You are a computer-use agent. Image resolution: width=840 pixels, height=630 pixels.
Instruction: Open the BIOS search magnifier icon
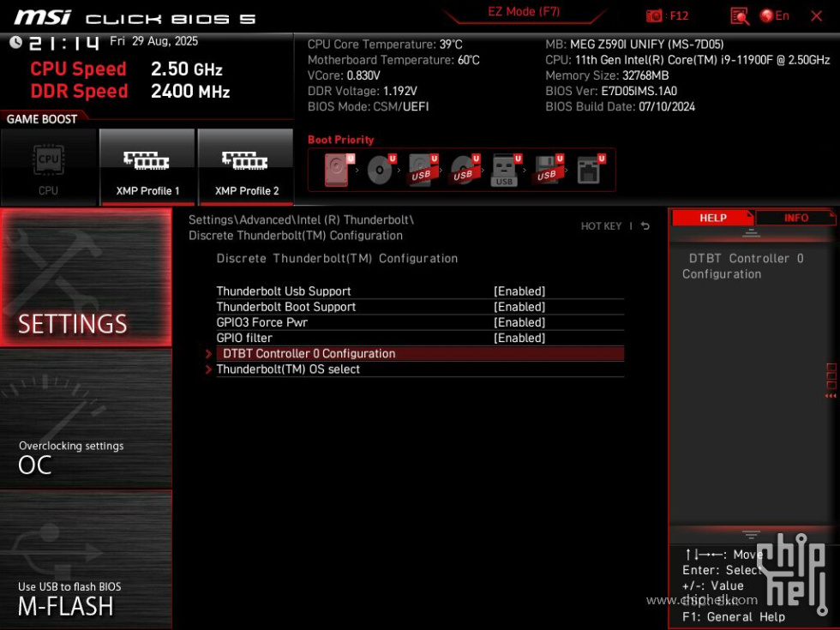click(739, 16)
